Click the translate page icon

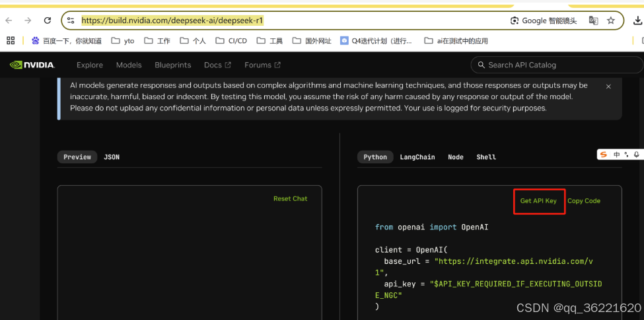(x=594, y=20)
